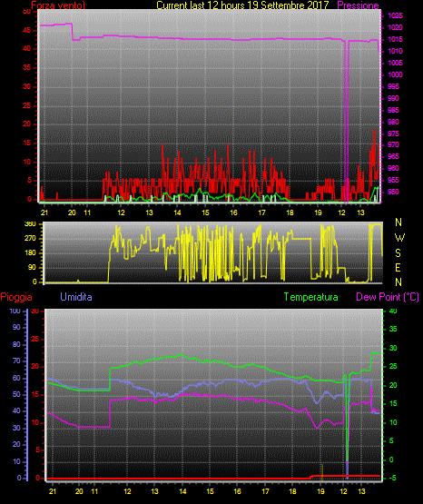Click hour 14 on top chart axis
This screenshot has width=423, height=504.
point(177,212)
